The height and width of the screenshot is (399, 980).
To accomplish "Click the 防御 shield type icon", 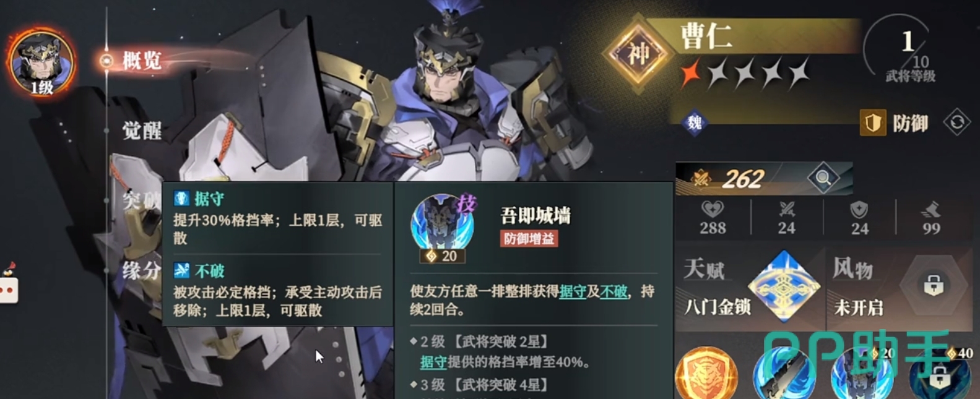I will click(x=873, y=123).
